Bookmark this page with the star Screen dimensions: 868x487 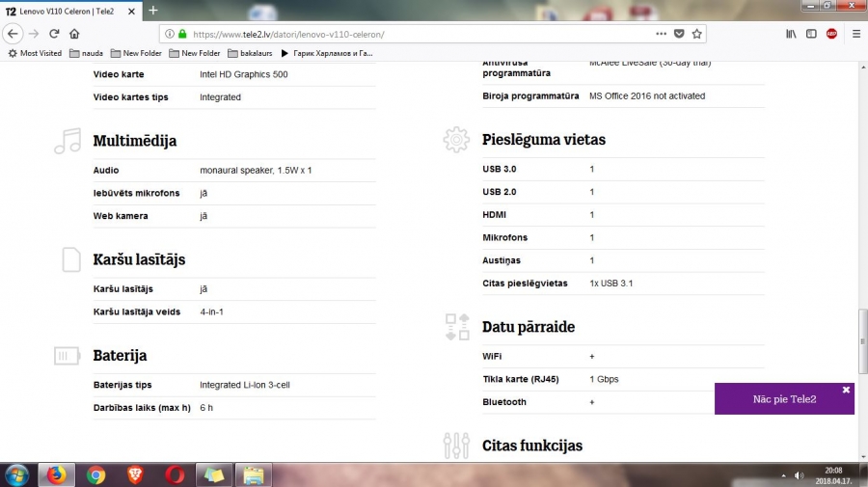pos(697,34)
